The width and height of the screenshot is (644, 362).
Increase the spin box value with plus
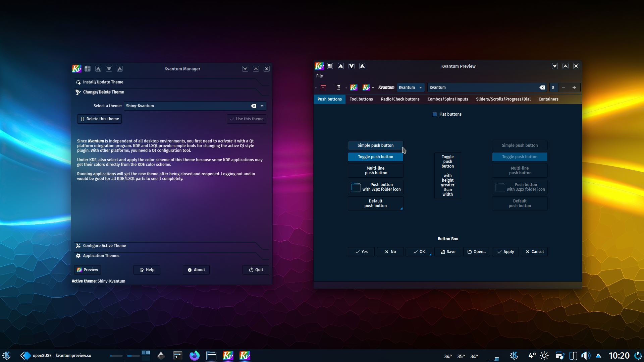coord(574,87)
